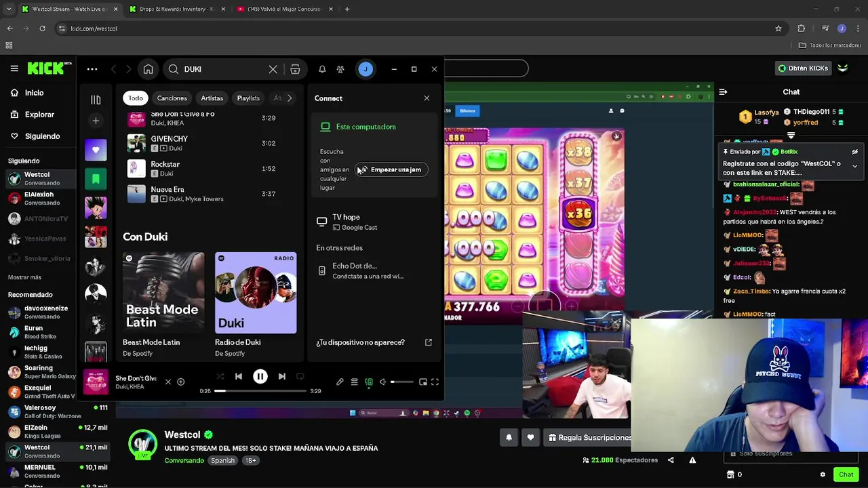This screenshot has width=868, height=488.
Task: Add current song to library plus icon
Action: click(180, 382)
